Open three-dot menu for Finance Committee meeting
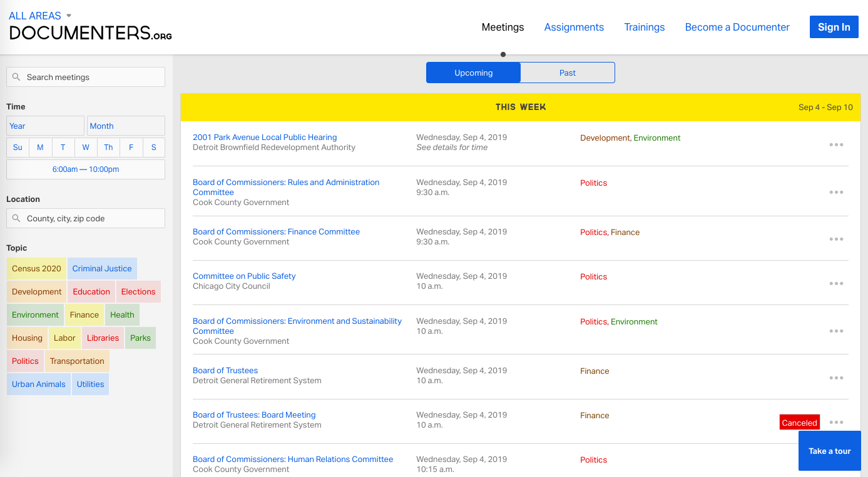Image resolution: width=868 pixels, height=477 pixels. coord(836,239)
